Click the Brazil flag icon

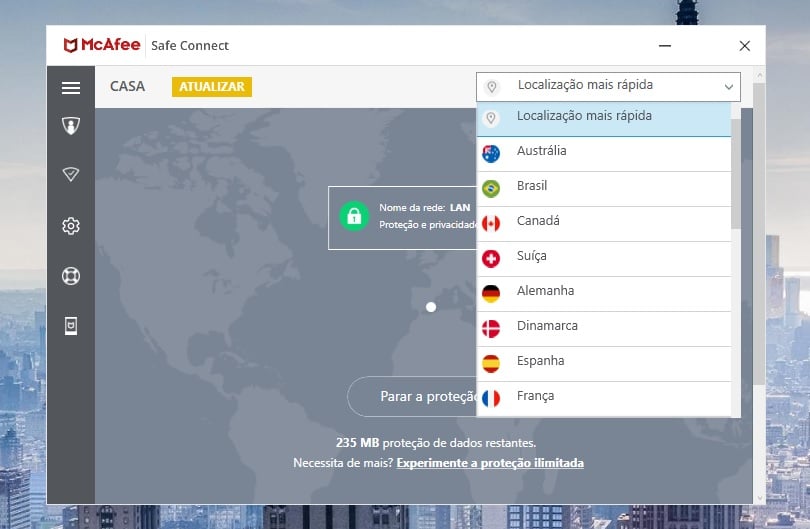491,189
